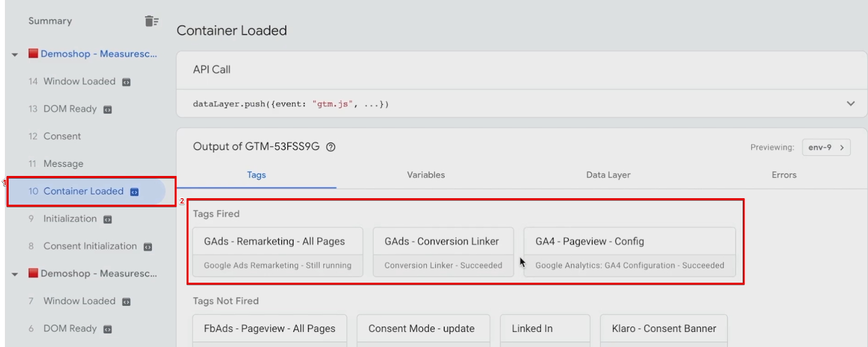Click the clear events icon beside Summary
Viewport: 868px width, 347px height.
pos(151,21)
